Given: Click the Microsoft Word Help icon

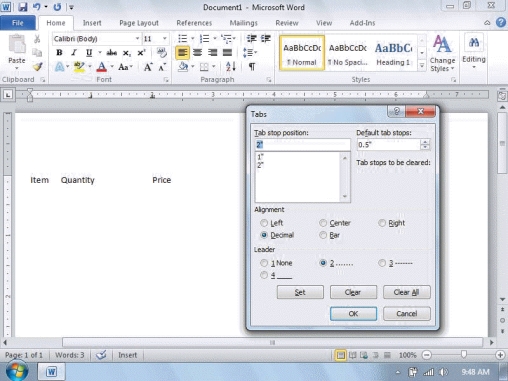Looking at the screenshot, I should 501,23.
